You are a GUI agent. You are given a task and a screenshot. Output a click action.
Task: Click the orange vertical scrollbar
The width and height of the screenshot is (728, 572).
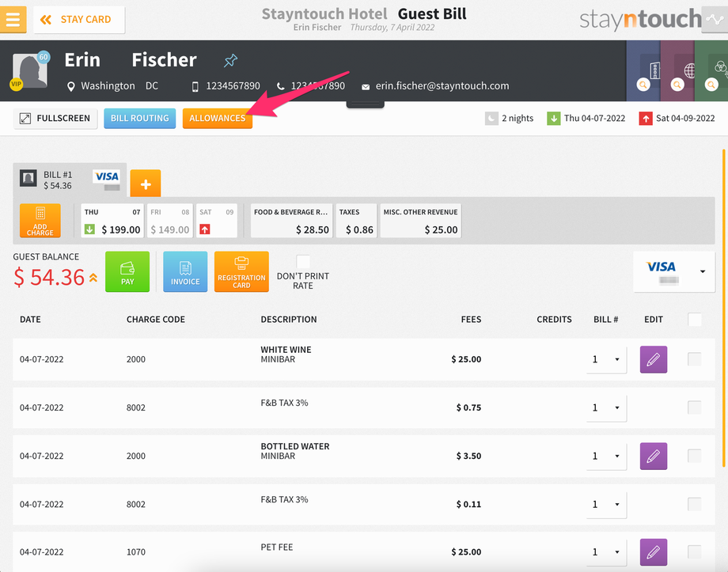723,308
